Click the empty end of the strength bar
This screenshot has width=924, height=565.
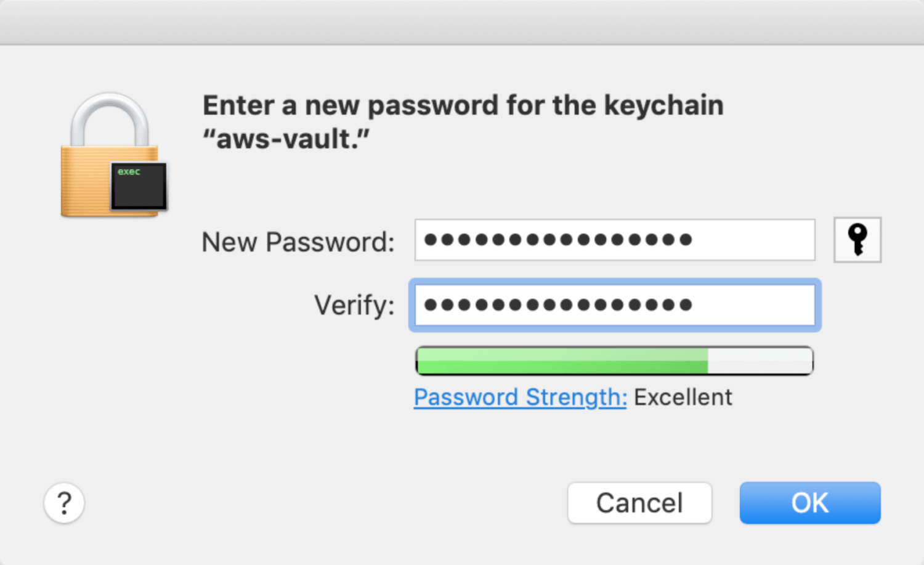pyautogui.click(x=760, y=360)
